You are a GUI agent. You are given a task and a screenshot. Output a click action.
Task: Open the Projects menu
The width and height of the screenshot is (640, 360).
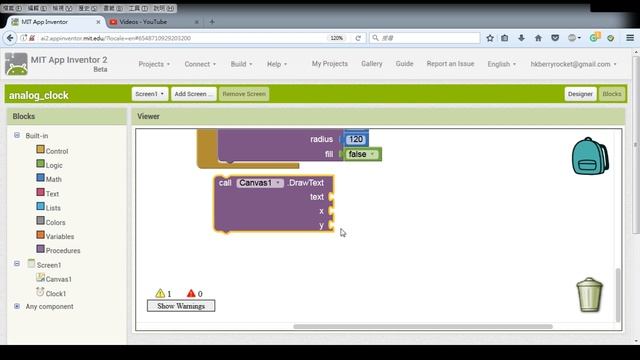pos(154,64)
